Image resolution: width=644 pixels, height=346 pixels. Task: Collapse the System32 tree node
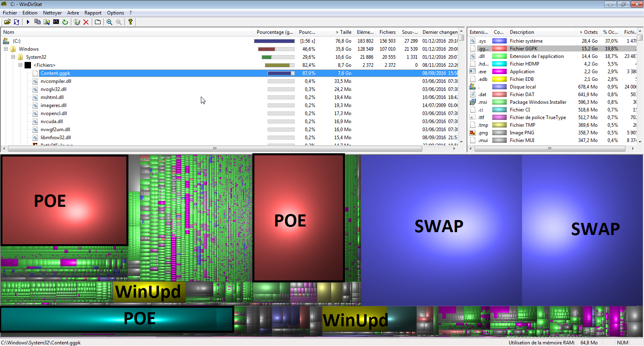(x=13, y=57)
